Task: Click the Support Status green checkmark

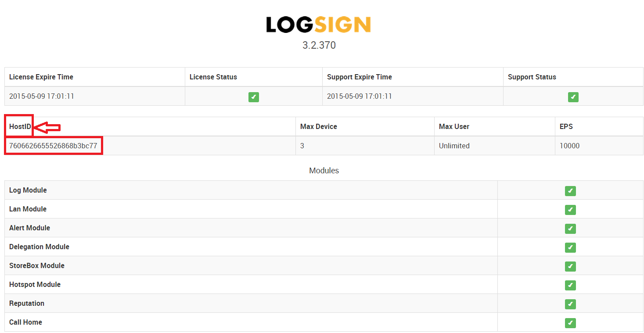Action: point(573,97)
